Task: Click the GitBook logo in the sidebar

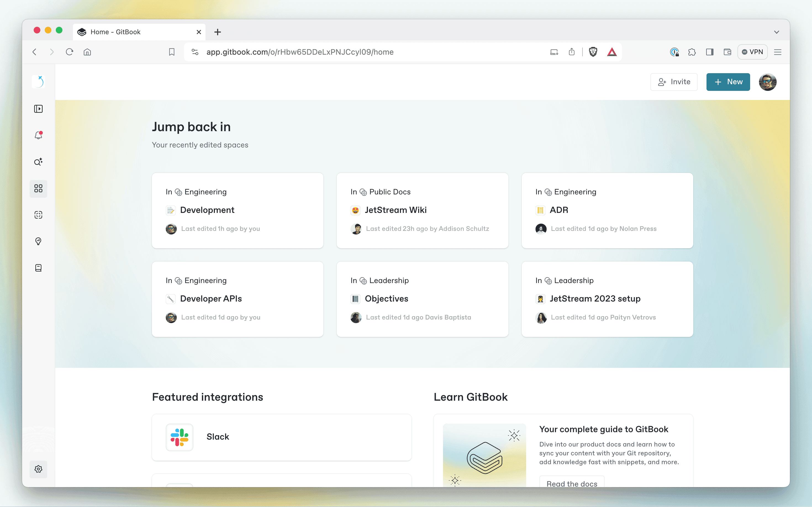Action: pos(39,81)
